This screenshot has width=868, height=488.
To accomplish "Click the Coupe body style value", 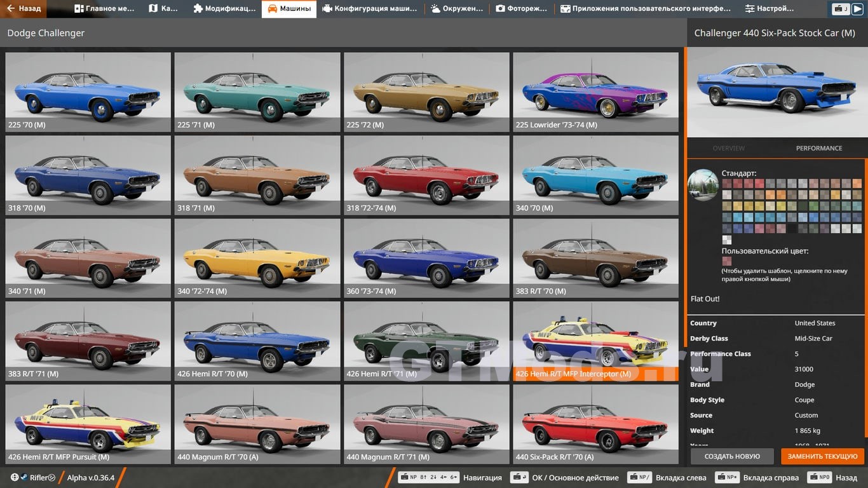I will (804, 400).
